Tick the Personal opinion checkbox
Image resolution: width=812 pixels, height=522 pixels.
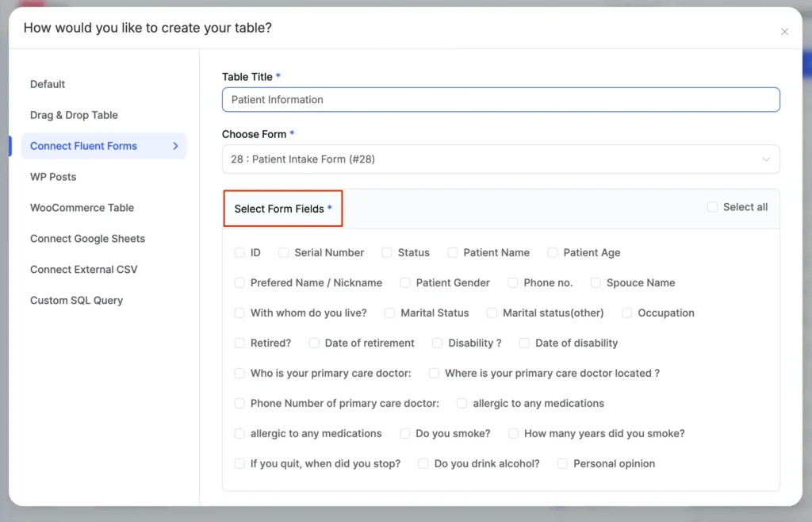(563, 464)
